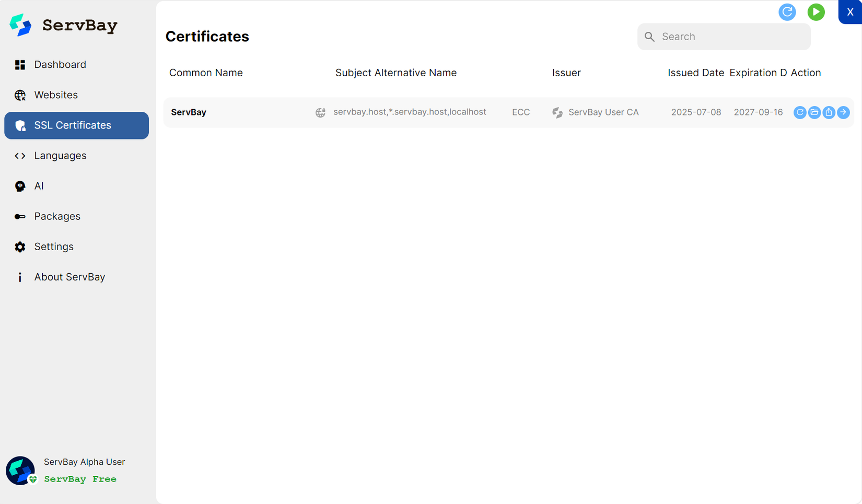The width and height of the screenshot is (862, 504).
Task: Click the export/share certificate icon
Action: (829, 112)
